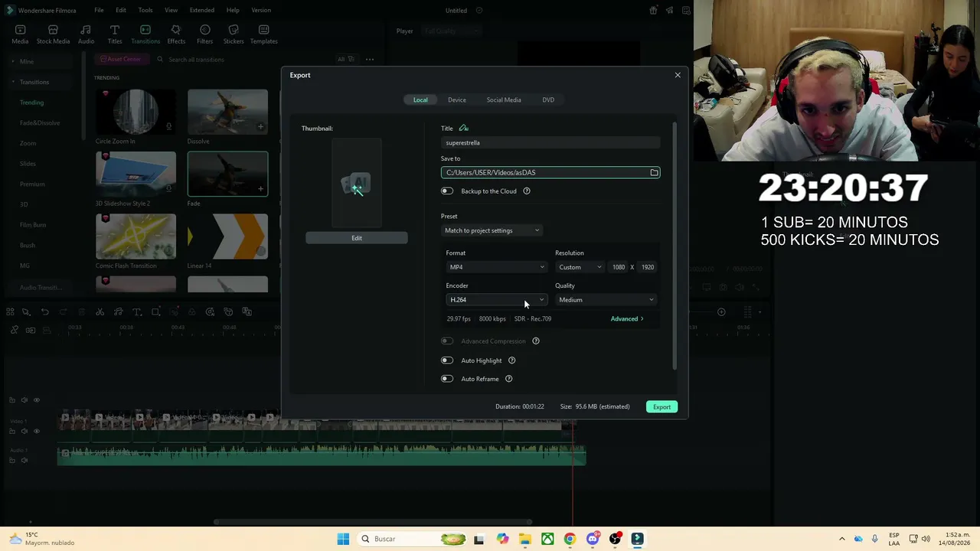
Task: Toggle the Advanced Compression switch
Action: [447, 341]
